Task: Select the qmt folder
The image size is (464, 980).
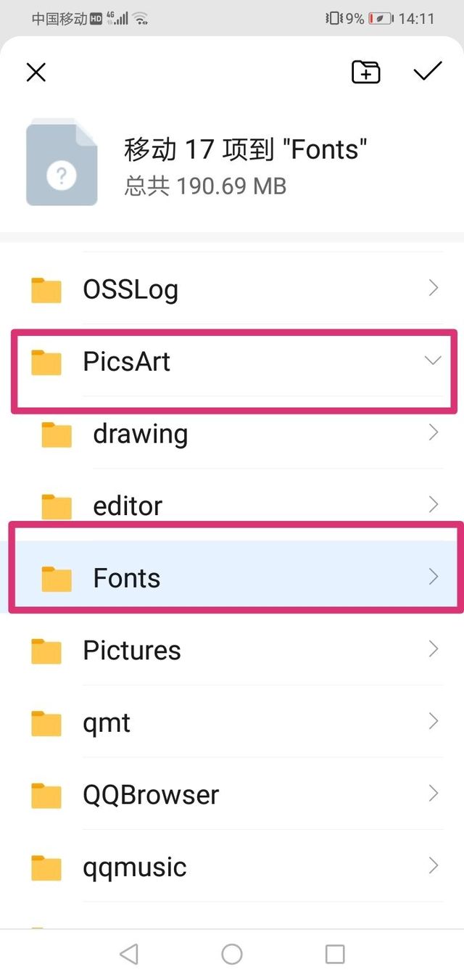Action: pyautogui.click(x=107, y=722)
